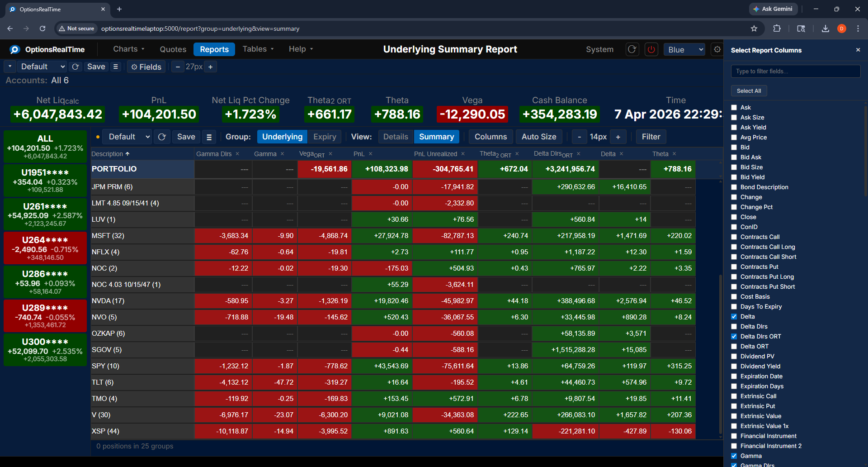Remove the Vega ORT column

pos(330,154)
